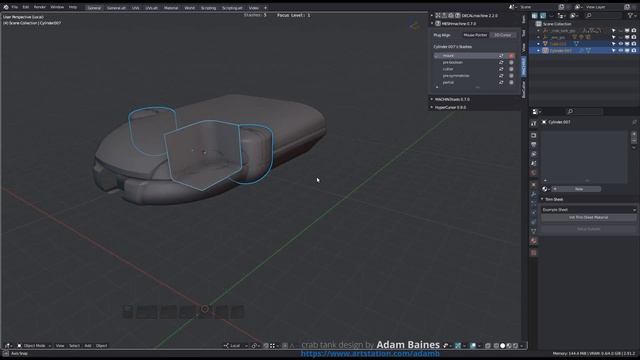The width and height of the screenshot is (640, 360).
Task: Open the Texture properties tab
Action: click(533, 253)
